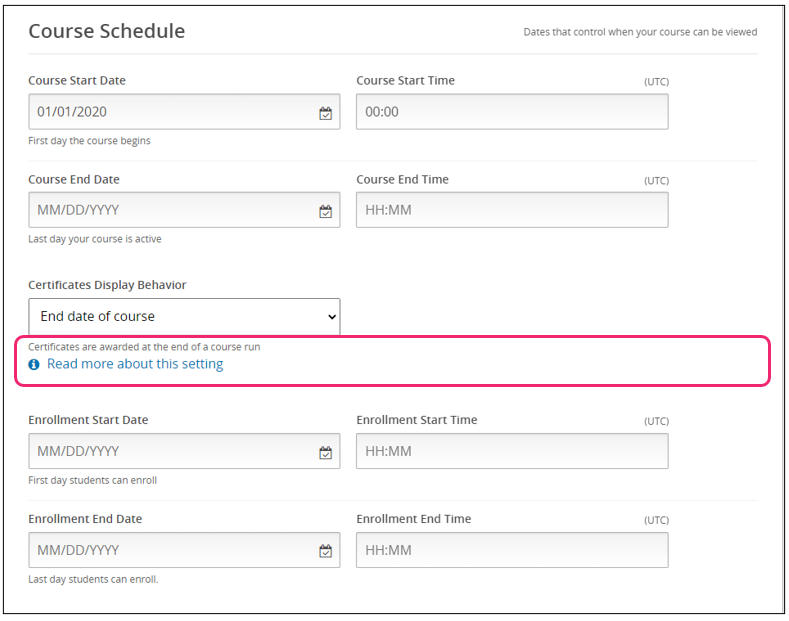Click into the empty Course End Date field
789x621 pixels.
(170, 210)
